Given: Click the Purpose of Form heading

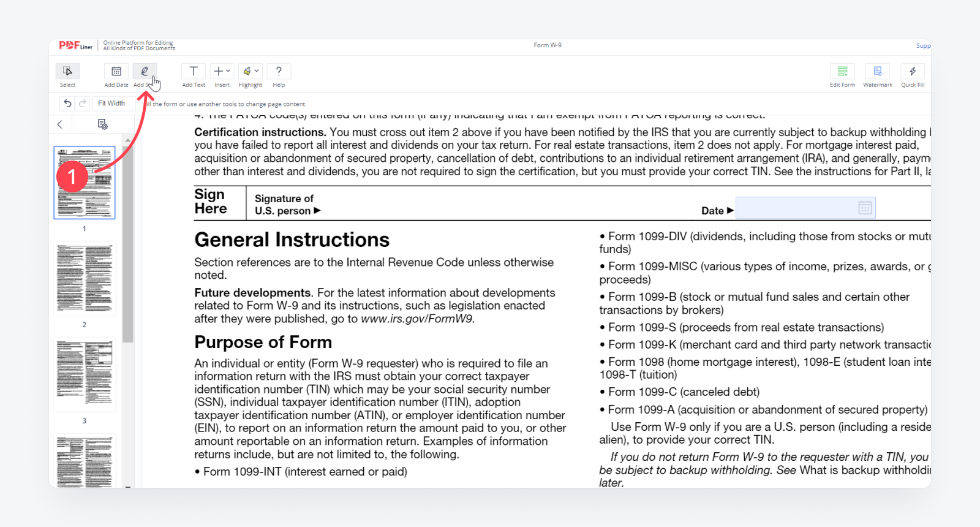Looking at the screenshot, I should pos(263,342).
